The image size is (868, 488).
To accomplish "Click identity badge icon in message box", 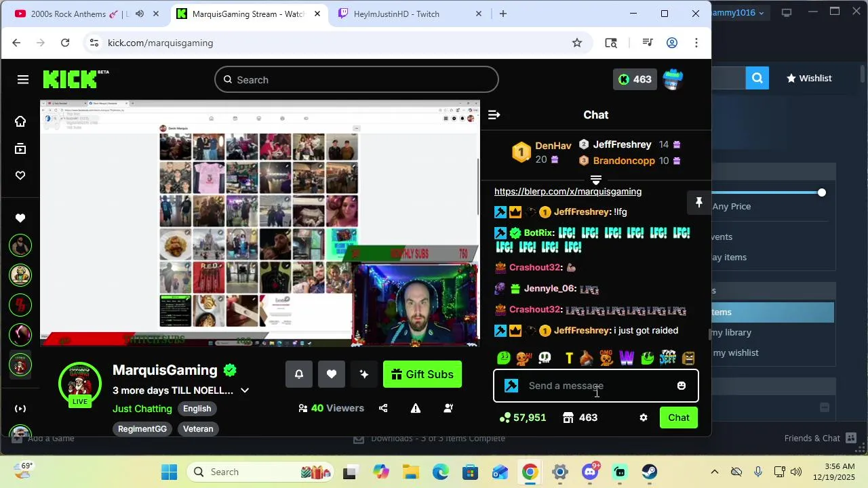I will pos(512,386).
